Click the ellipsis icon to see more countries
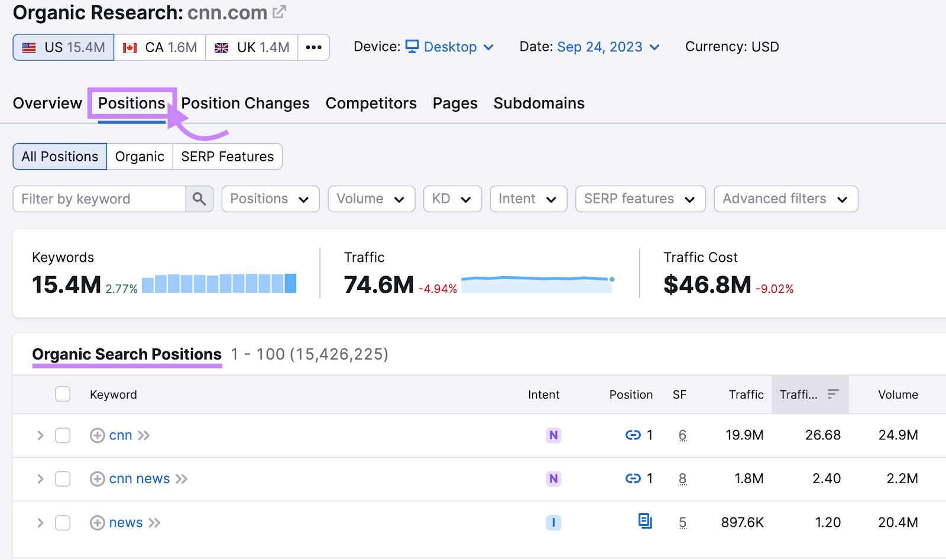The height and width of the screenshot is (560, 946). pos(313,47)
